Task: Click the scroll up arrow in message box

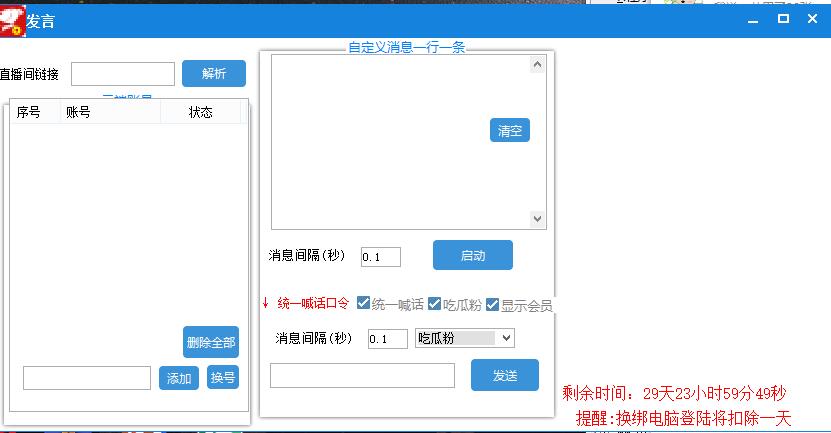Action: tap(537, 65)
